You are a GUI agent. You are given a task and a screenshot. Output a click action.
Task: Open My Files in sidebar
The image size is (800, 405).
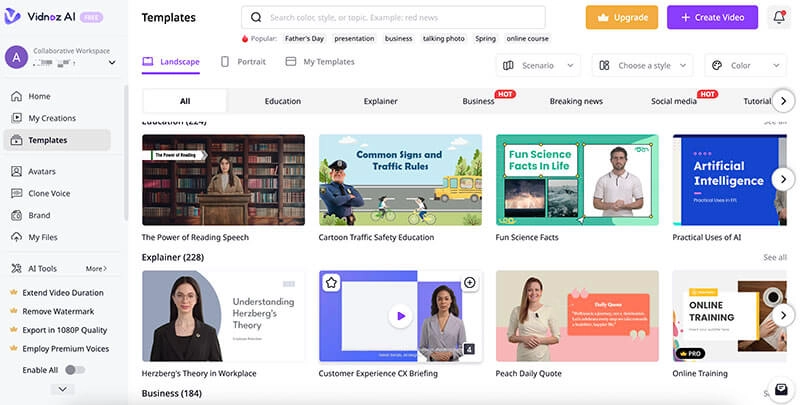pos(43,237)
